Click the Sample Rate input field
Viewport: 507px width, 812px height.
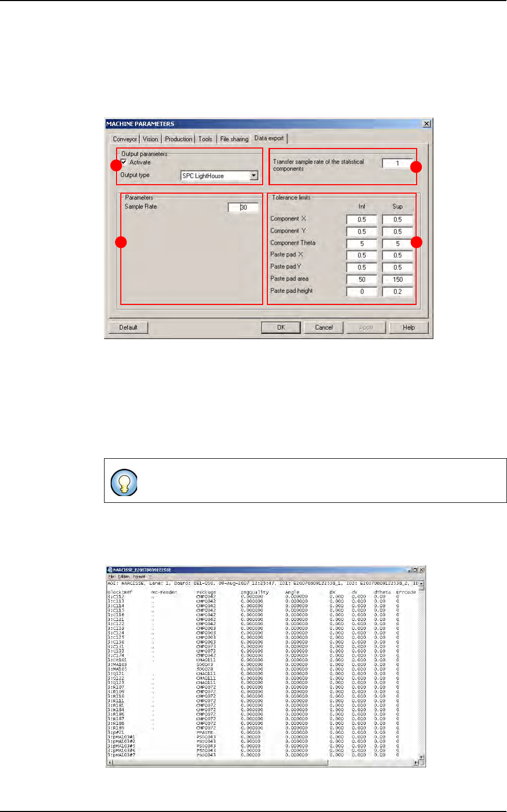[243, 207]
